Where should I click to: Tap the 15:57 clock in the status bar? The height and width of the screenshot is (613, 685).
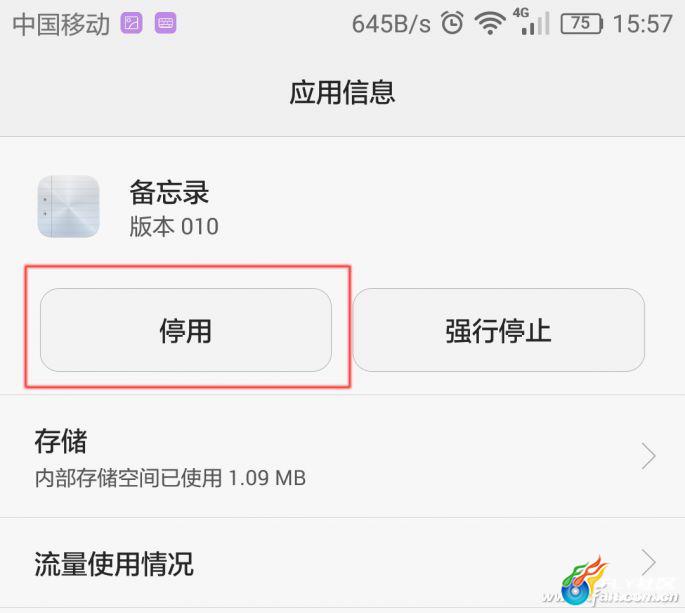tap(642, 24)
